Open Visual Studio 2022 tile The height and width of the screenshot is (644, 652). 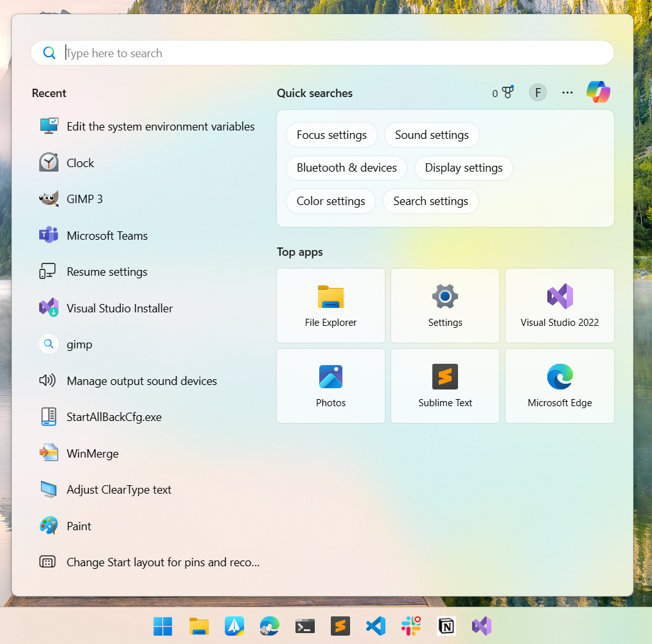[x=559, y=305]
